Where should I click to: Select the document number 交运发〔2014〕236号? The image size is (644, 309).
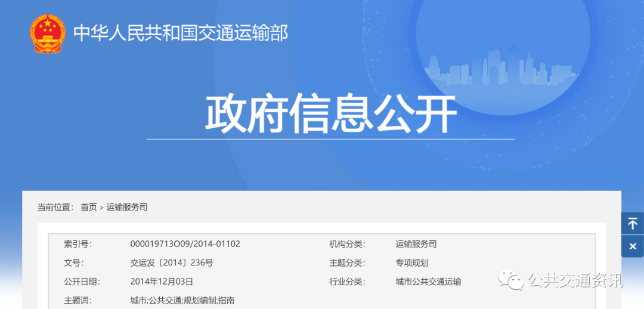pyautogui.click(x=172, y=263)
